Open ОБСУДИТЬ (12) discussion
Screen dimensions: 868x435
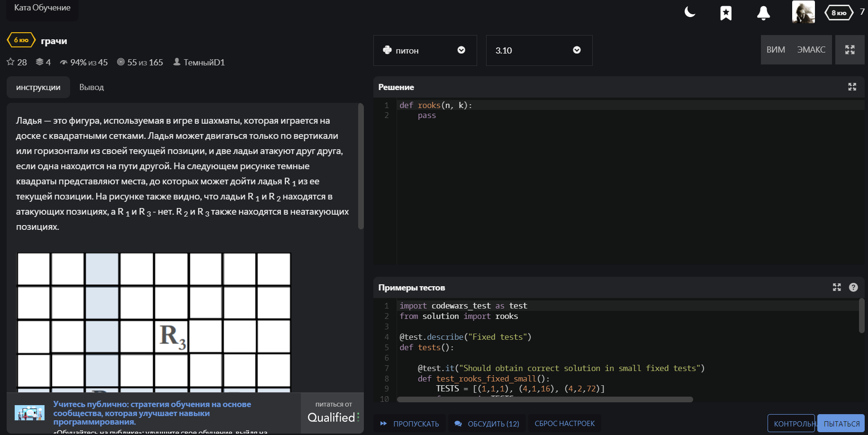tap(487, 424)
